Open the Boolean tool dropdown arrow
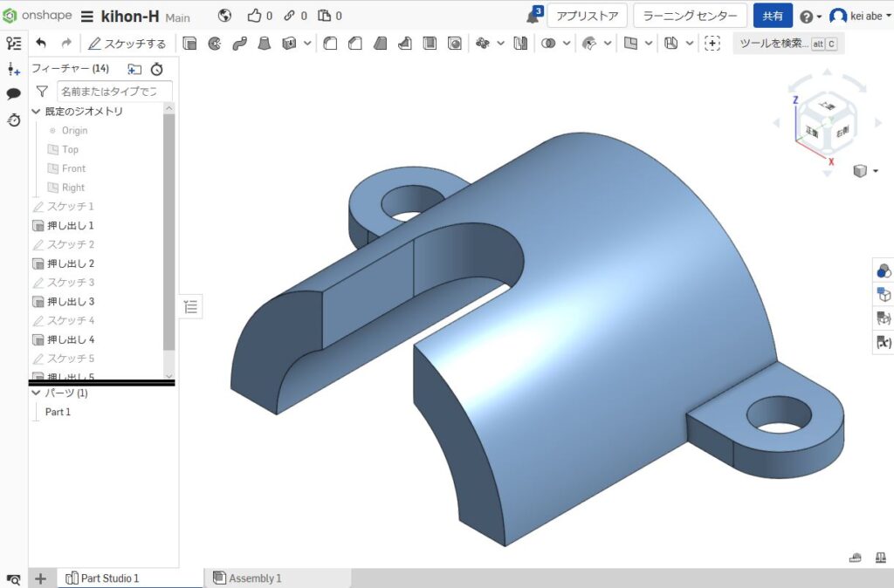The image size is (894, 588). [x=567, y=44]
